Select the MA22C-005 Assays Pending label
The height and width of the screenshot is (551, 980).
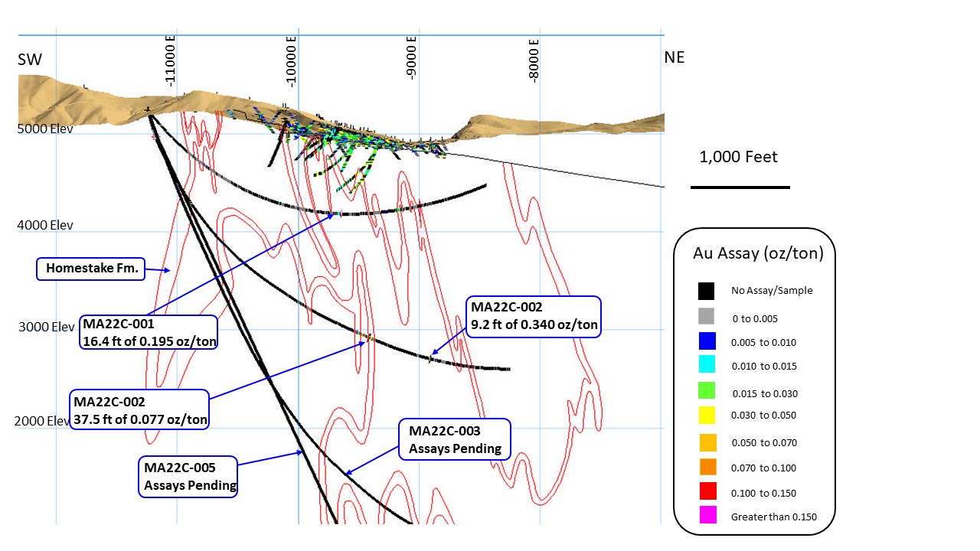tap(188, 477)
